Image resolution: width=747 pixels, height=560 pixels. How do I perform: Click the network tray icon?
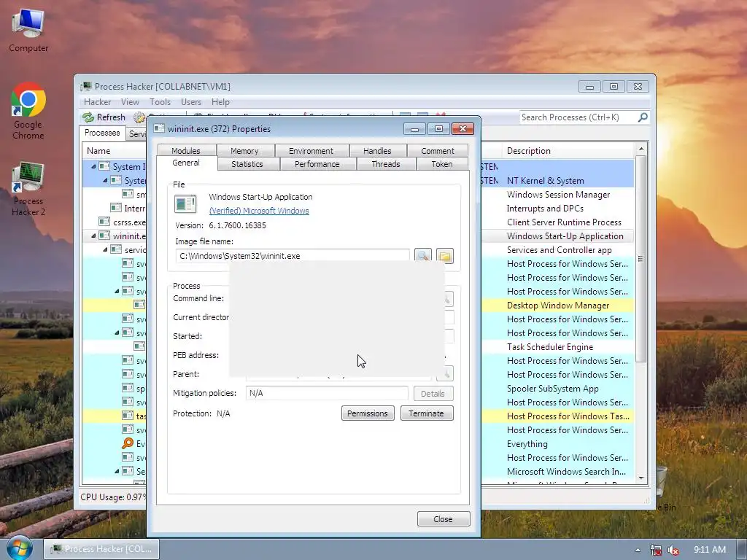pyautogui.click(x=656, y=550)
